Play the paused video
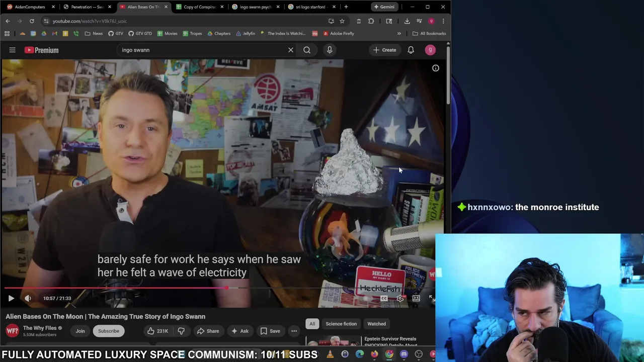The width and height of the screenshot is (644, 362). pyautogui.click(x=11, y=298)
